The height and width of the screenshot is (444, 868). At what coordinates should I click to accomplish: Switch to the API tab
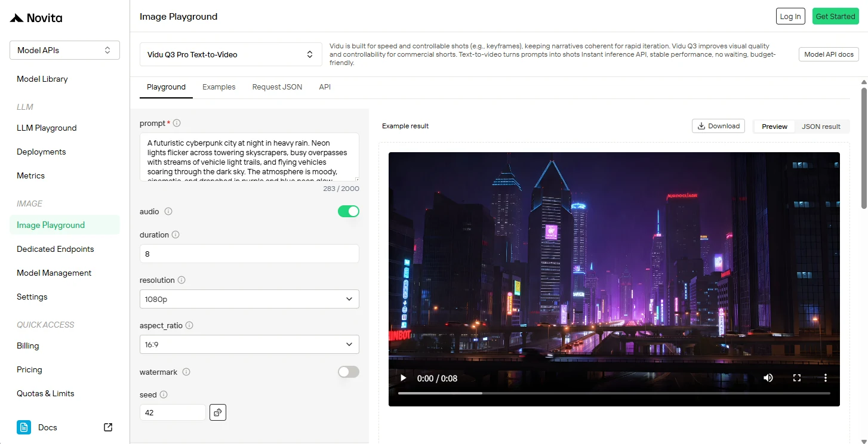click(x=325, y=87)
